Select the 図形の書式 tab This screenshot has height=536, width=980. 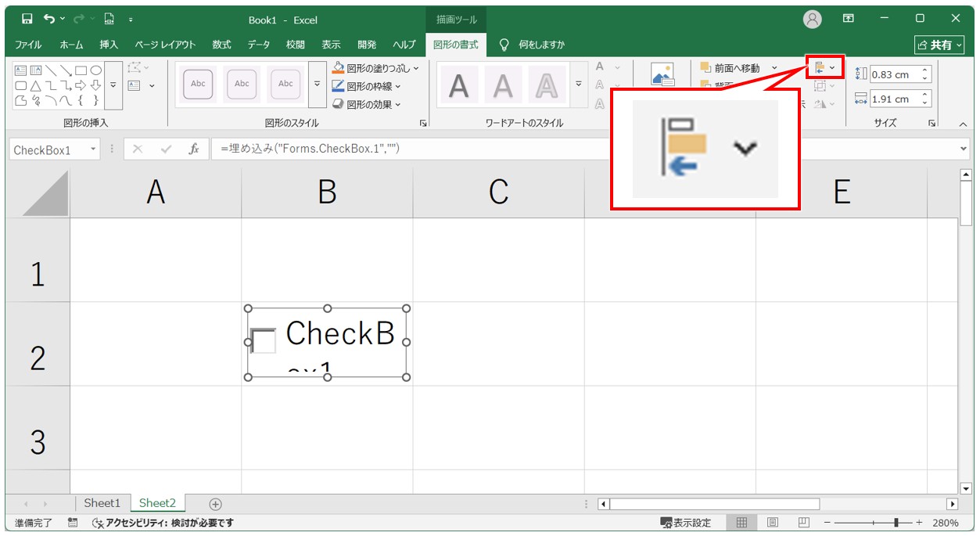(x=456, y=45)
